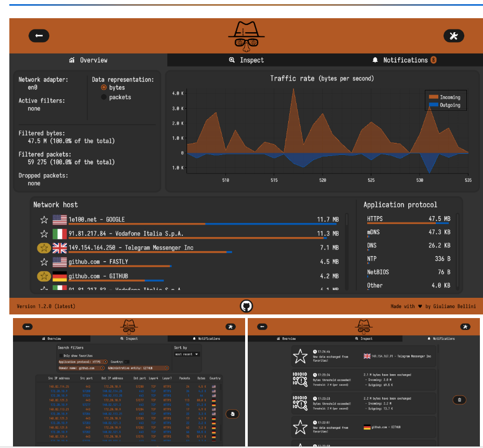Click the notifications list scrollbar
Viewport: 483px width, 448px height.
click(438, 394)
